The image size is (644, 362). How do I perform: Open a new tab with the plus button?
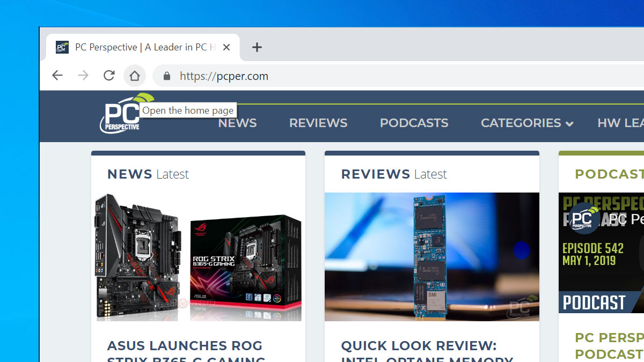(x=257, y=47)
